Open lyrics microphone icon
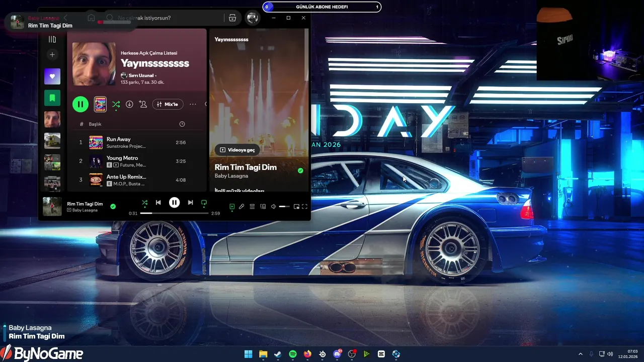644x362 pixels. [x=242, y=206]
